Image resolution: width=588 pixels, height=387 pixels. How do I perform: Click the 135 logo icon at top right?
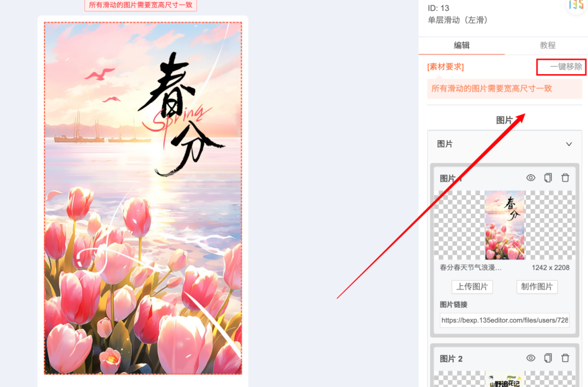click(577, 5)
